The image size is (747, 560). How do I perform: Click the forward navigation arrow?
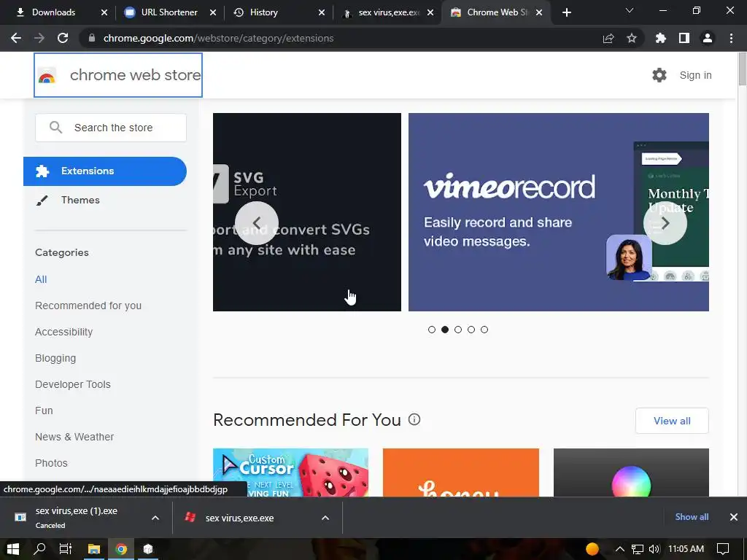(39, 38)
